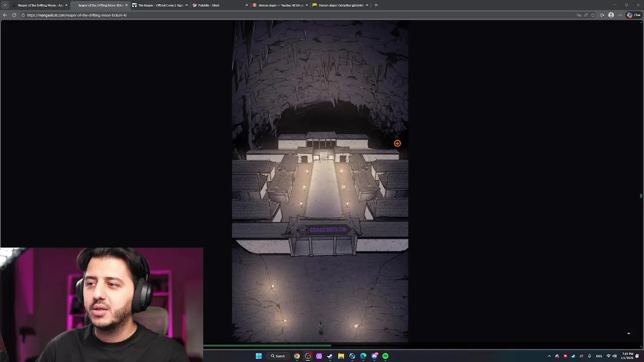This screenshot has width=644, height=362.
Task: Click the page vertical scrollbar thumb
Action: coord(641,196)
